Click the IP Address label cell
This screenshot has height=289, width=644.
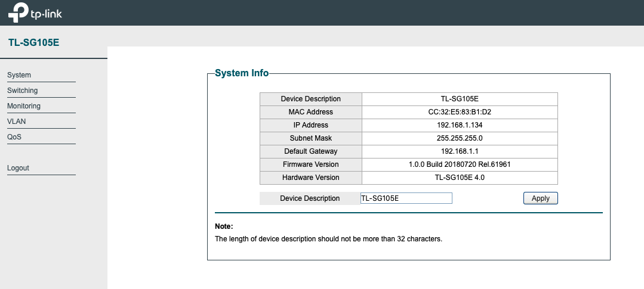tap(311, 125)
